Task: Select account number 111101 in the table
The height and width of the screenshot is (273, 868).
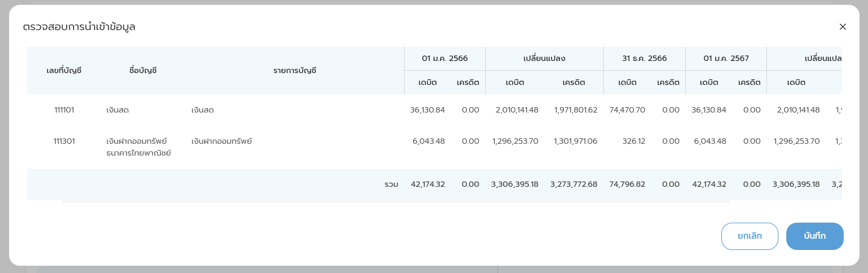Action: tap(64, 110)
